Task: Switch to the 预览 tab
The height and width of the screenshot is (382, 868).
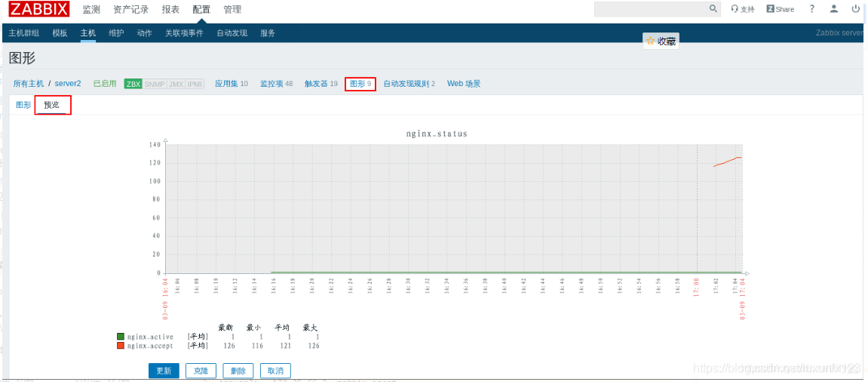Action: pos(51,104)
